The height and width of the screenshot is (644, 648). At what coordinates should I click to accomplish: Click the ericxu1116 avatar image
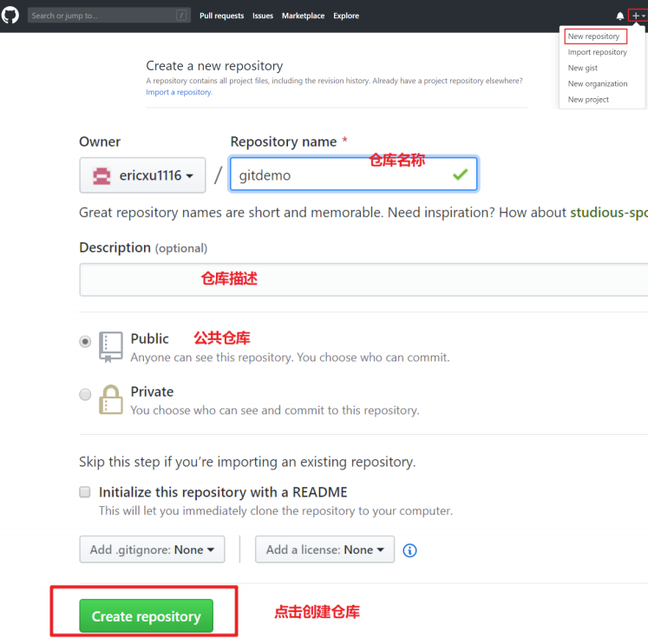pyautogui.click(x=101, y=175)
